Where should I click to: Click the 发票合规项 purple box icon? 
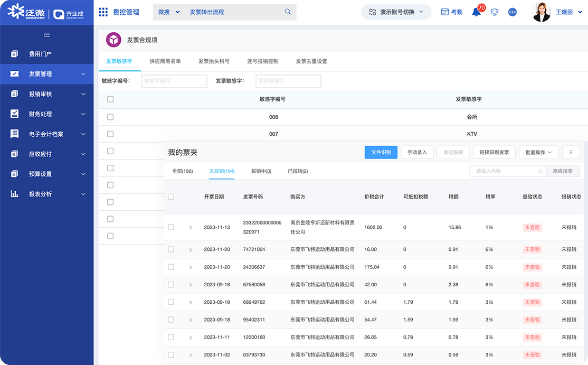(112, 39)
